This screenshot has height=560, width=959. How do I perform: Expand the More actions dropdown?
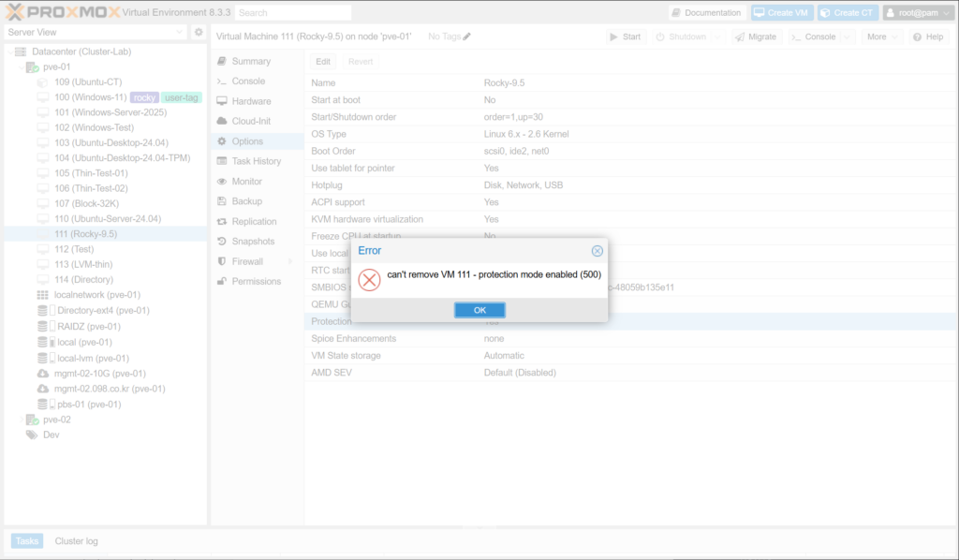pyautogui.click(x=882, y=37)
